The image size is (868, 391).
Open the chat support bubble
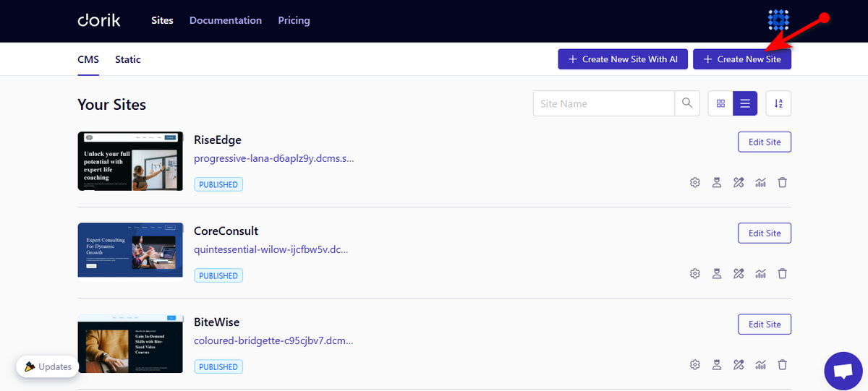(x=843, y=371)
